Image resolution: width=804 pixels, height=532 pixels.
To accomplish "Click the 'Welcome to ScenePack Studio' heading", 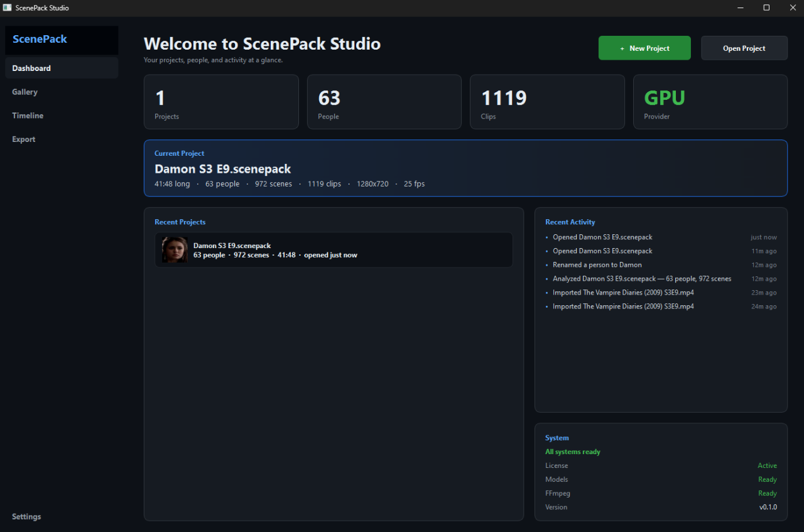I will coord(262,44).
